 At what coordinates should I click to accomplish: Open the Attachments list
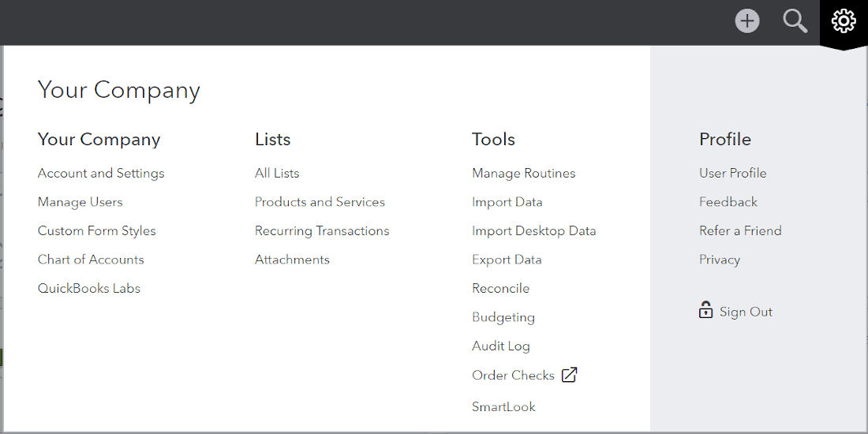point(292,260)
